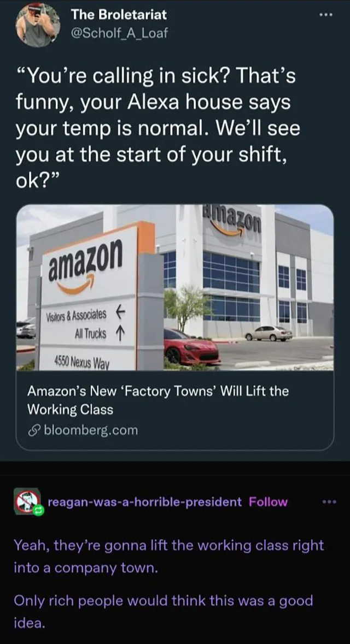The image size is (350, 644).
Task: Open The Broletariat display name
Action: click(x=119, y=15)
